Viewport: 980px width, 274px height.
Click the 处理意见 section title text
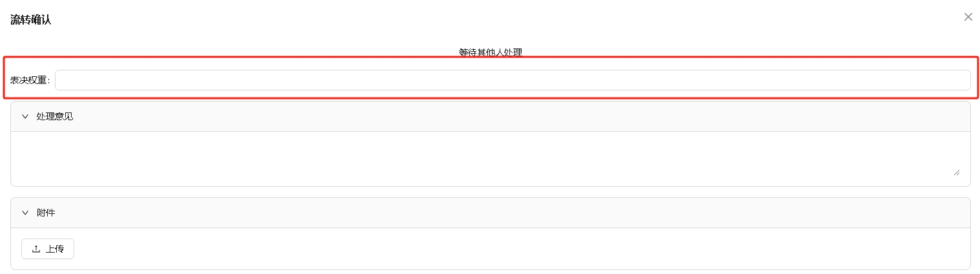point(55,116)
